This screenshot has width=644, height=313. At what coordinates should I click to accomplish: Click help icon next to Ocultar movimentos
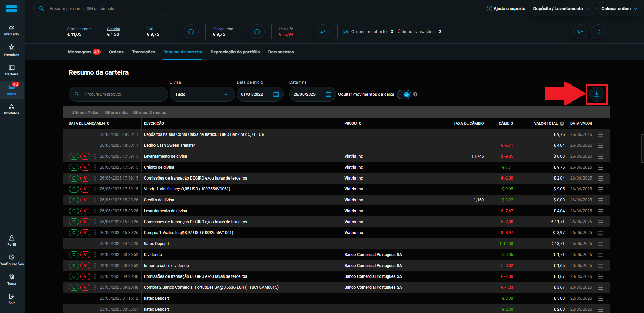(x=415, y=94)
